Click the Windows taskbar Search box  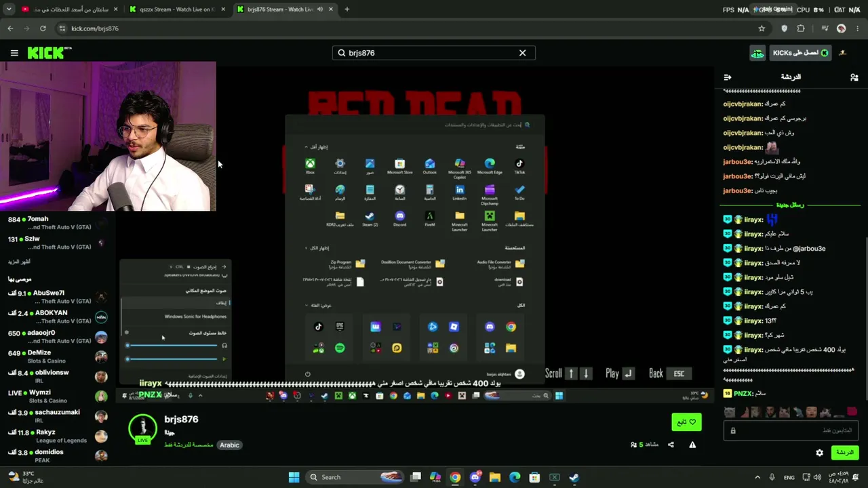point(355,477)
